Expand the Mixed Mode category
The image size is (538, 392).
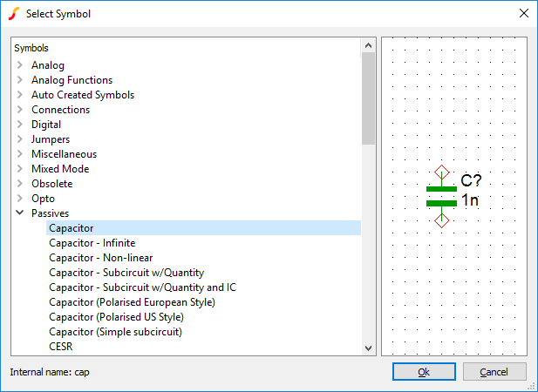(20, 169)
